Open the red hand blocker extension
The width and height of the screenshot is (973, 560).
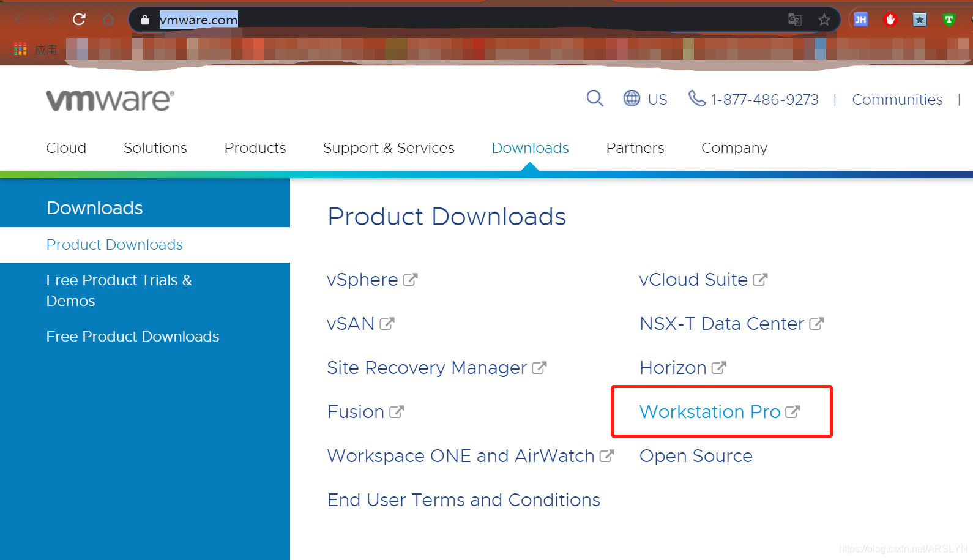coord(890,20)
